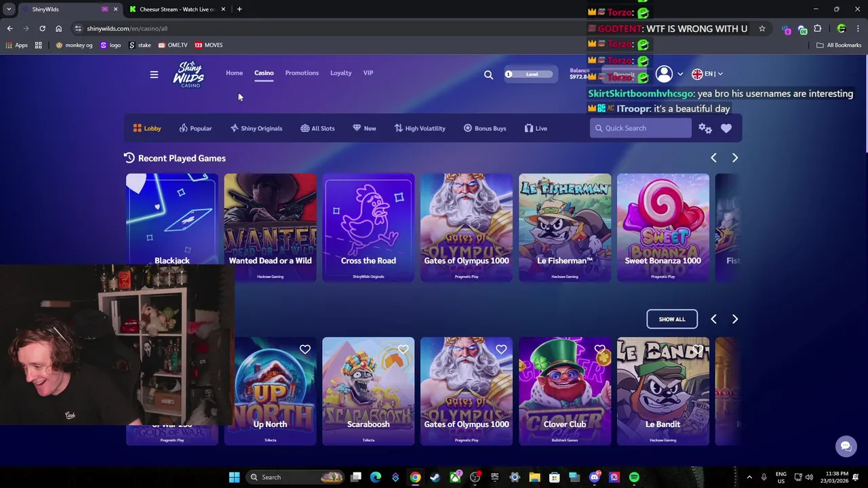The image size is (868, 488).
Task: Open the Clover Club game thumbnail
Action: [565, 391]
